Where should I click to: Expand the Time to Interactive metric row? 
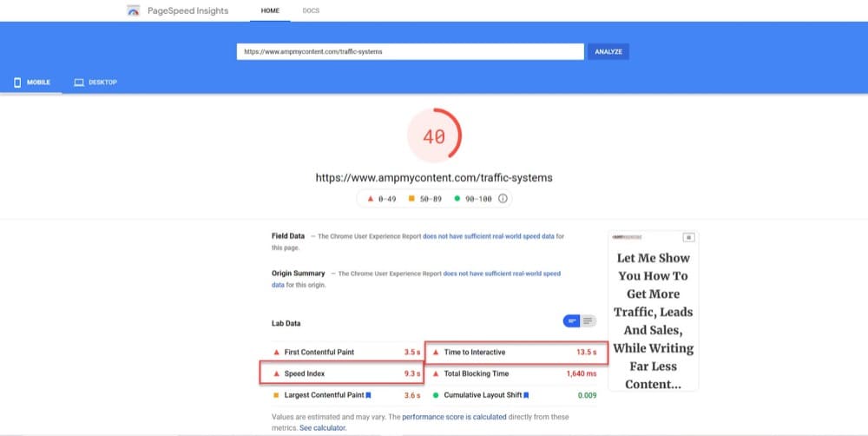tap(514, 353)
